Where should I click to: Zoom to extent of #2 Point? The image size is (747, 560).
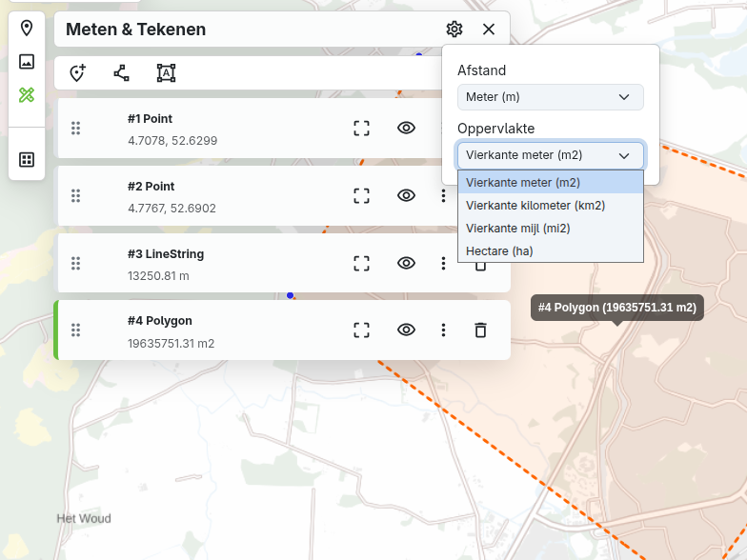coord(362,196)
